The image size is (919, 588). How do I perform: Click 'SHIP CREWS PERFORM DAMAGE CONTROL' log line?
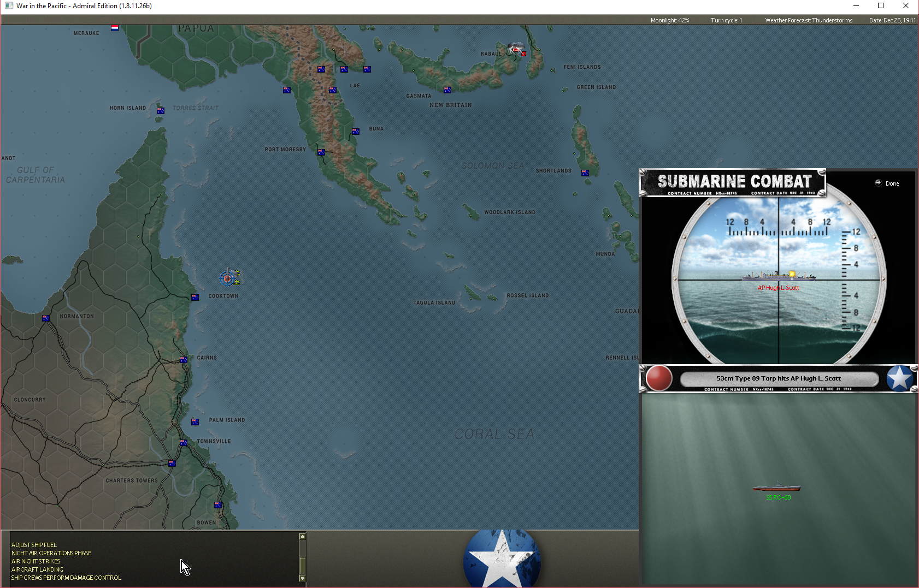point(66,578)
